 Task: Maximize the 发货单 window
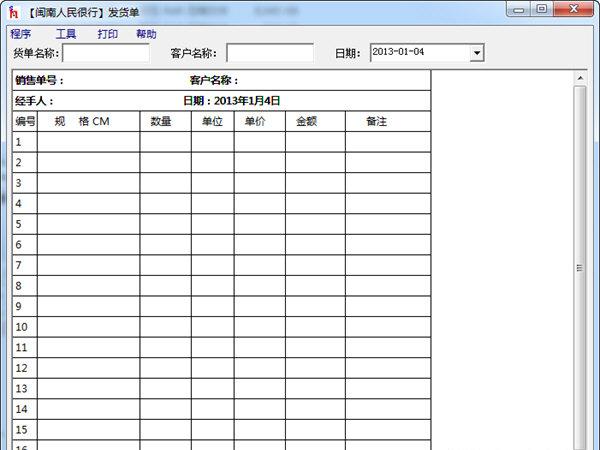[542, 9]
